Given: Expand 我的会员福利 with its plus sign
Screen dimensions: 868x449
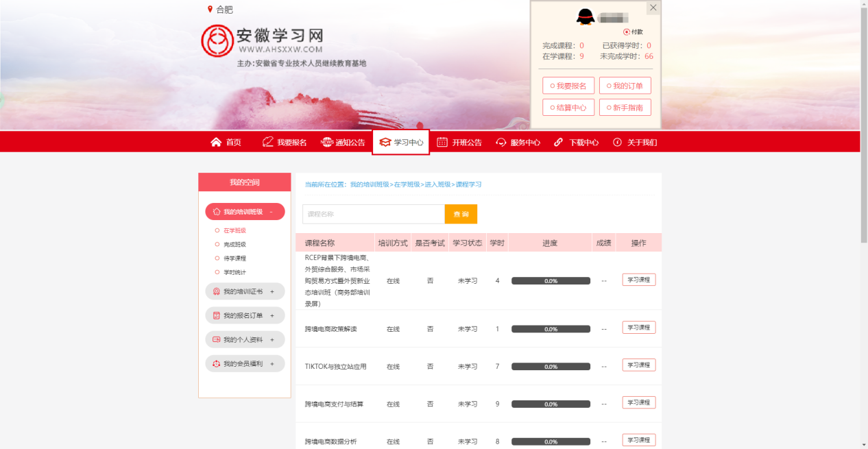Looking at the screenshot, I should coord(272,363).
